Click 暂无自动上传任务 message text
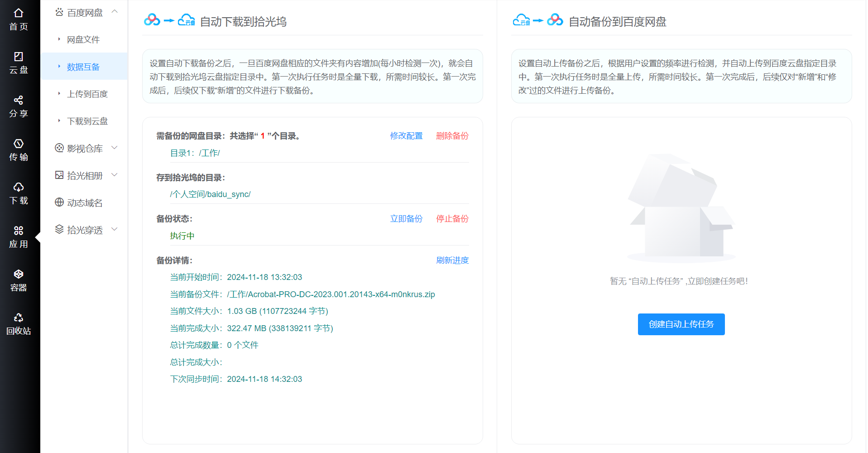This screenshot has width=868, height=453. point(679,281)
